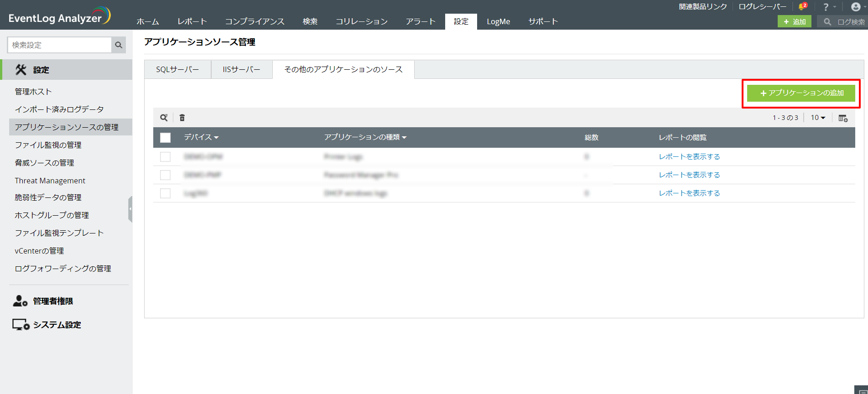This screenshot has width=868, height=394.
Task: Open the user account icon
Action: pos(856,7)
